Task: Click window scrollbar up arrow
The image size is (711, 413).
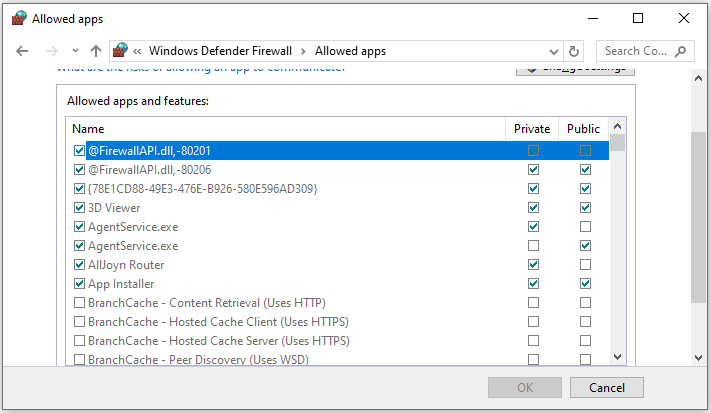Action: point(698,78)
